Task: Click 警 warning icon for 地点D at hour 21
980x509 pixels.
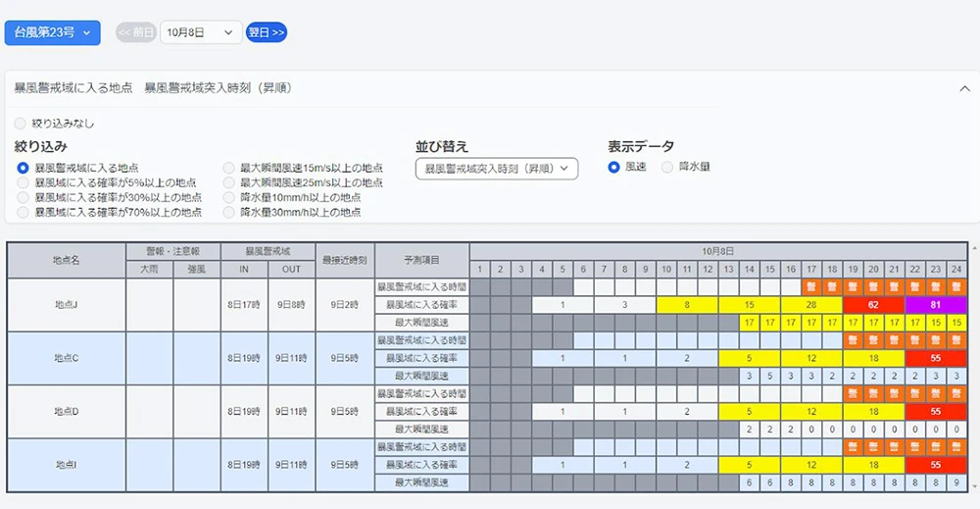Action: coord(894,393)
